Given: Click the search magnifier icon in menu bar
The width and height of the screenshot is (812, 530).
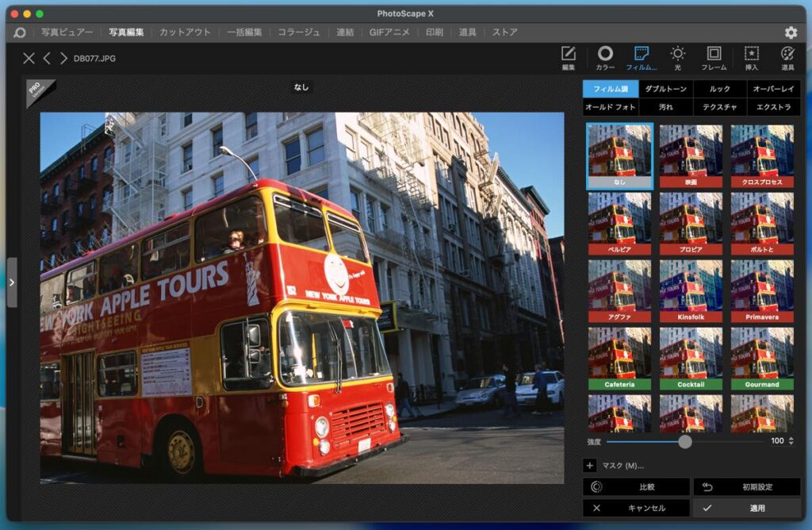Looking at the screenshot, I should [x=20, y=33].
